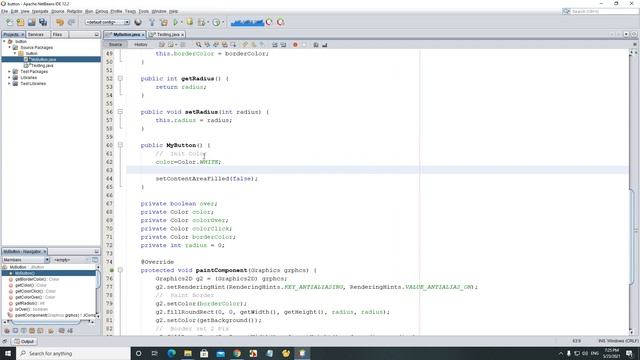Viewport: 640px width, 360px height.
Task: Click the New File toolbar icon
Action: [x=9, y=22]
